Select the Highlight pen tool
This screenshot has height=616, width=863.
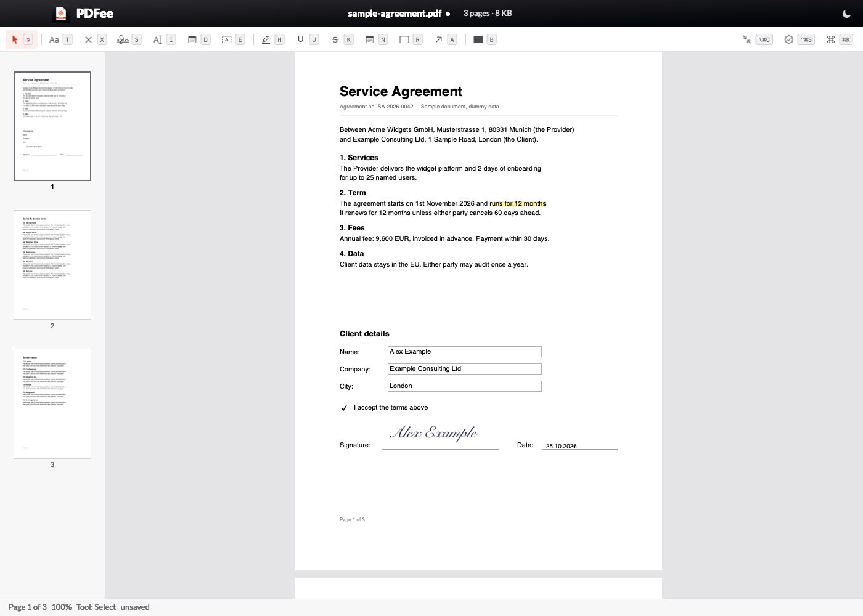click(272, 39)
